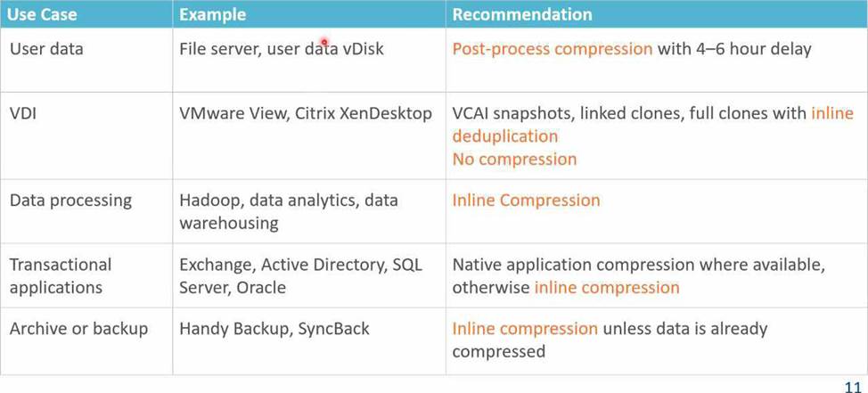Select the Example column header
Image resolution: width=868 pixels, height=393 pixels.
click(x=213, y=14)
